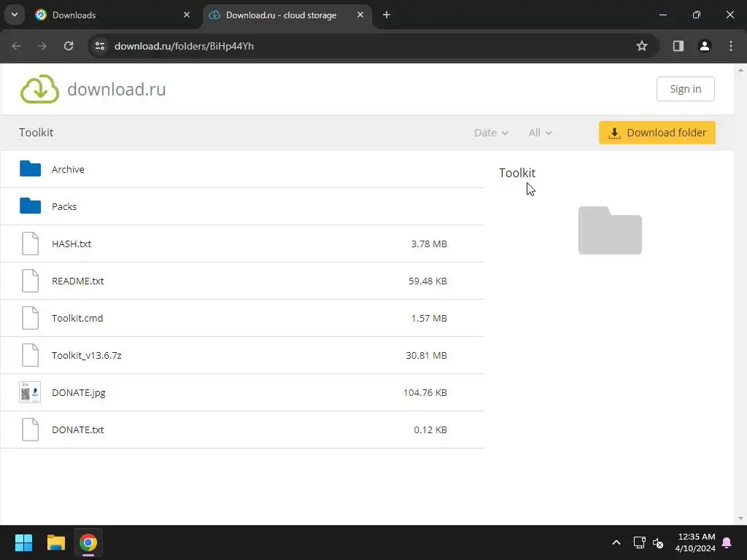Click the DONATE.txt file icon

30,429
